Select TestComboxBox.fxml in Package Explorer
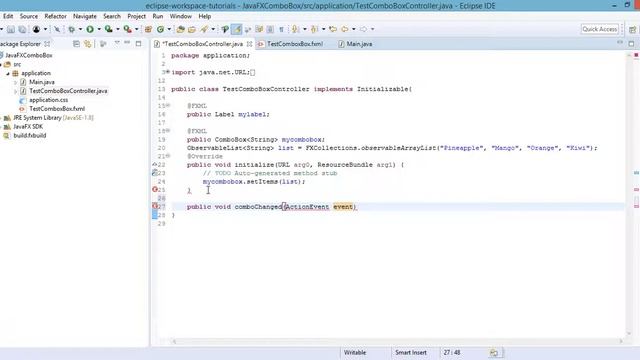This screenshot has width=640, height=360. tap(57, 109)
